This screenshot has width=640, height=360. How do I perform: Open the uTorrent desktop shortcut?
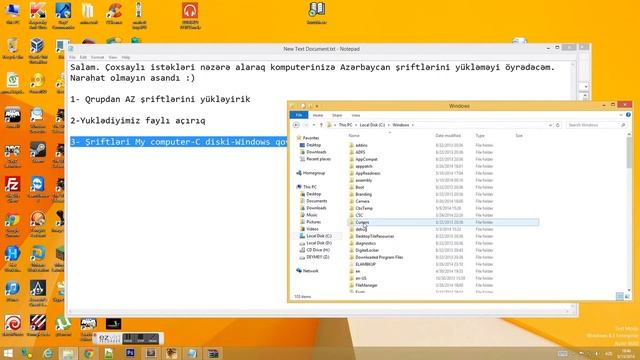tap(63, 325)
